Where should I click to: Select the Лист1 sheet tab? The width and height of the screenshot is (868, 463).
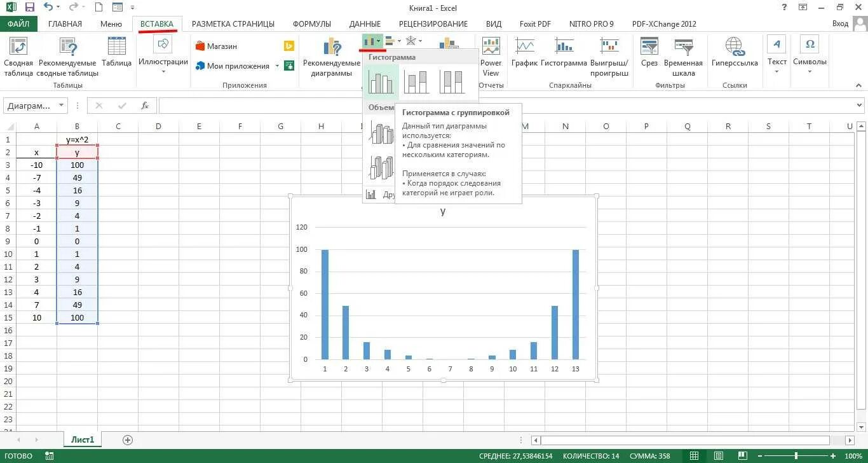click(x=82, y=439)
